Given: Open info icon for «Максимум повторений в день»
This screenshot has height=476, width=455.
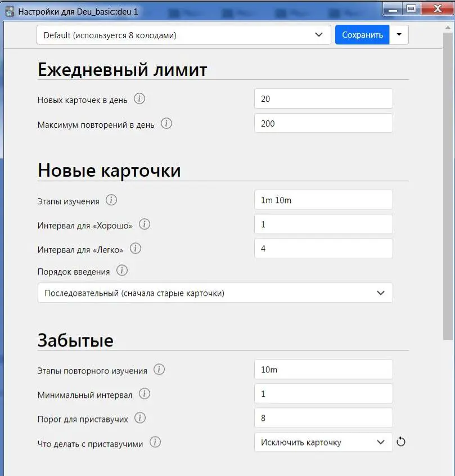Looking at the screenshot, I should pos(166,124).
